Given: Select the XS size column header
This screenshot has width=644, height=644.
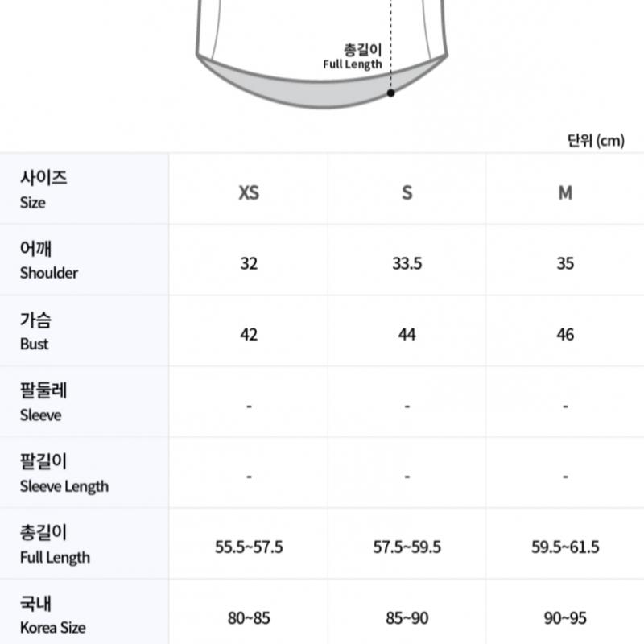Looking at the screenshot, I should (x=249, y=192).
